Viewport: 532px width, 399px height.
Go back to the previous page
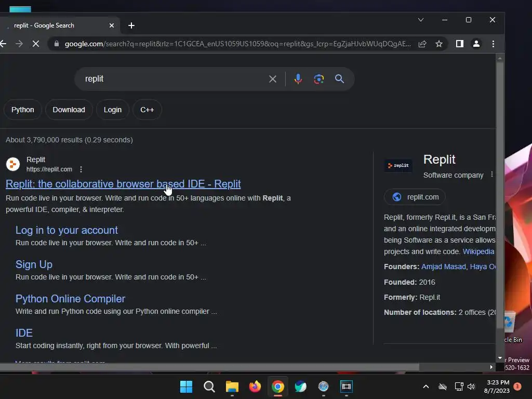(3, 44)
